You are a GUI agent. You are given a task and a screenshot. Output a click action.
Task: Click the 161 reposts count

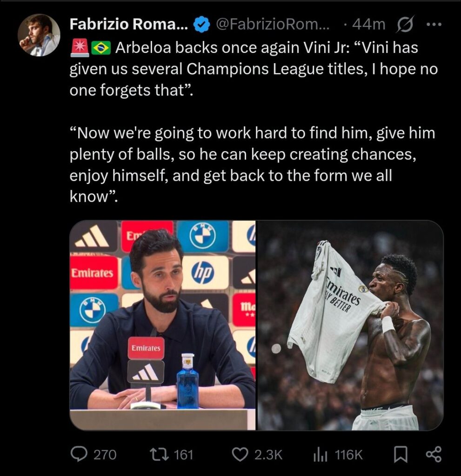(183, 454)
